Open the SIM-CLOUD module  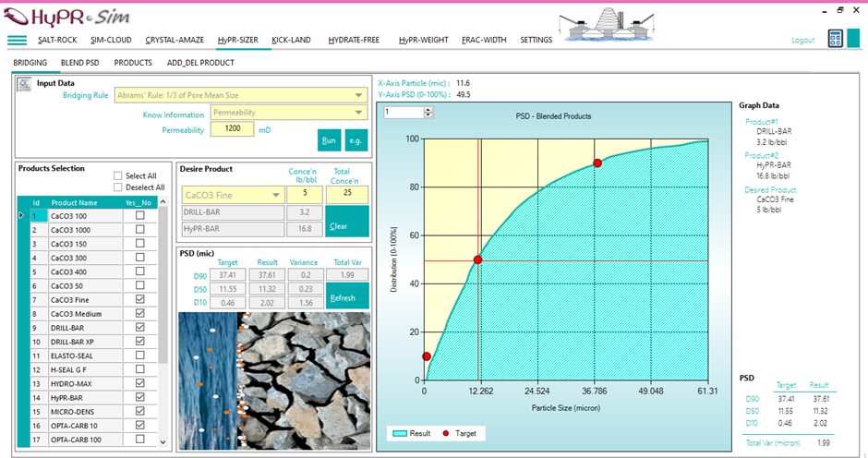coord(111,40)
